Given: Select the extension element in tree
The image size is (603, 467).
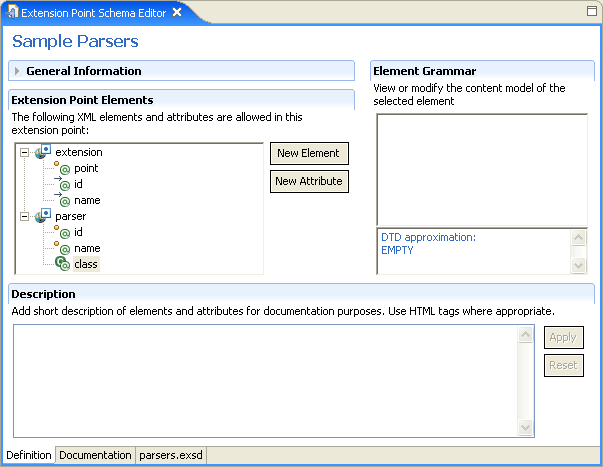Looking at the screenshot, I should click(79, 152).
